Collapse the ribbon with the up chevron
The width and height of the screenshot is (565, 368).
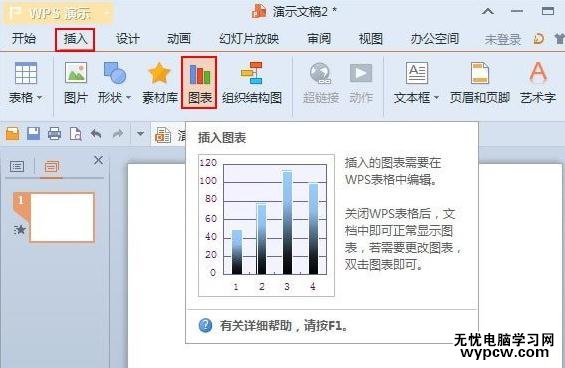(x=488, y=12)
